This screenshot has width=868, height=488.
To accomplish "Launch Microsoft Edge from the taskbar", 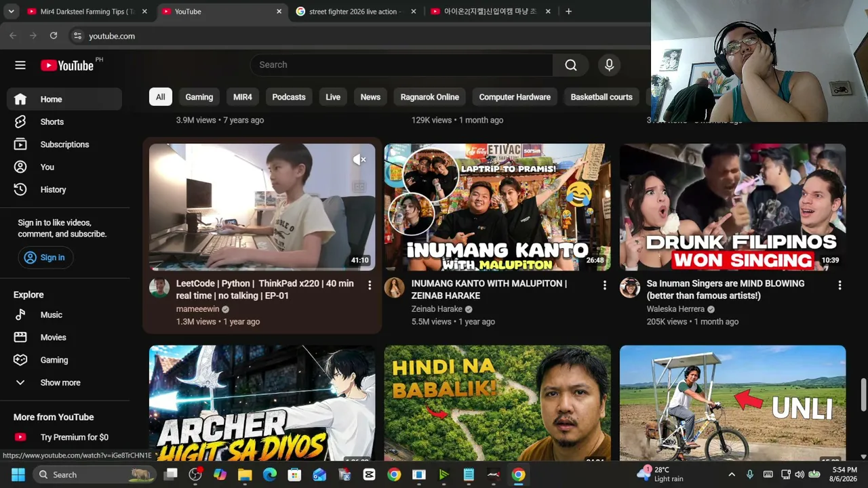I will 270,474.
